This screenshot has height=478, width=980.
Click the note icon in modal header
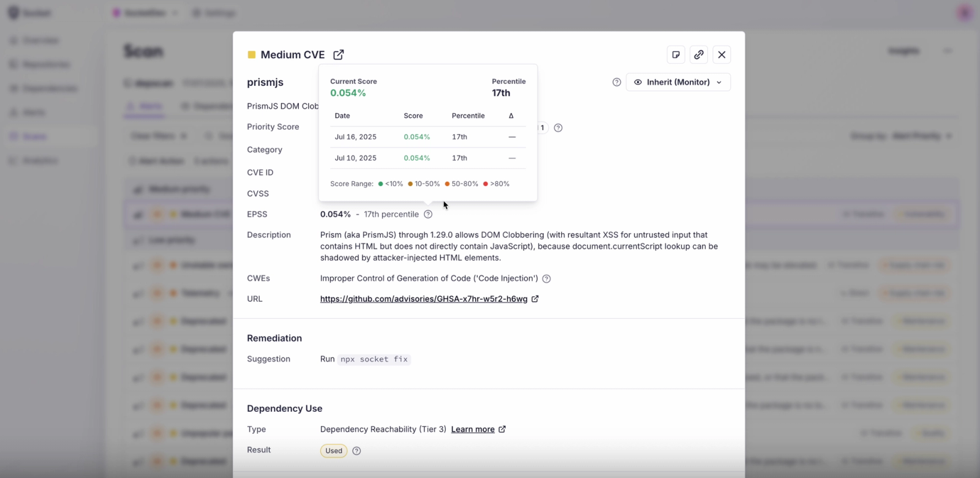[x=676, y=54]
